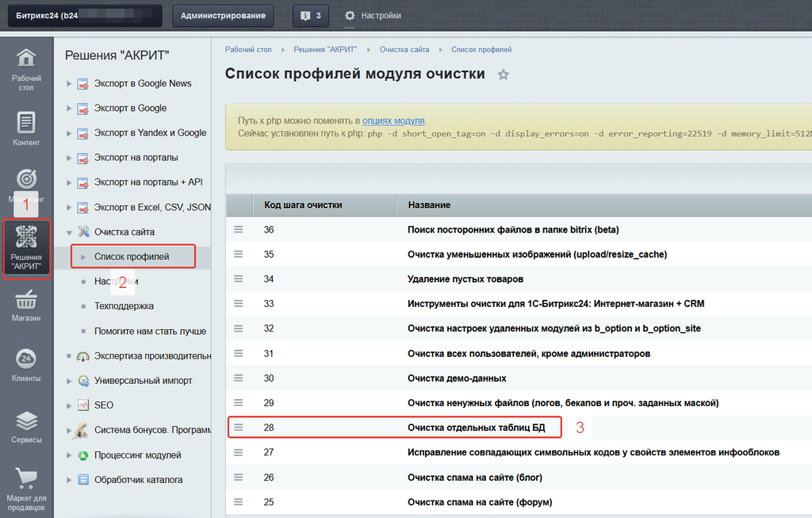Add page to favorites with star icon
The width and height of the screenshot is (812, 518).
tap(504, 75)
